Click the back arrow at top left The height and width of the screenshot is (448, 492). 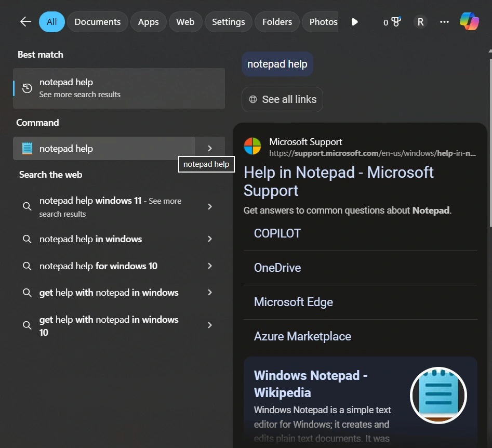(25, 21)
